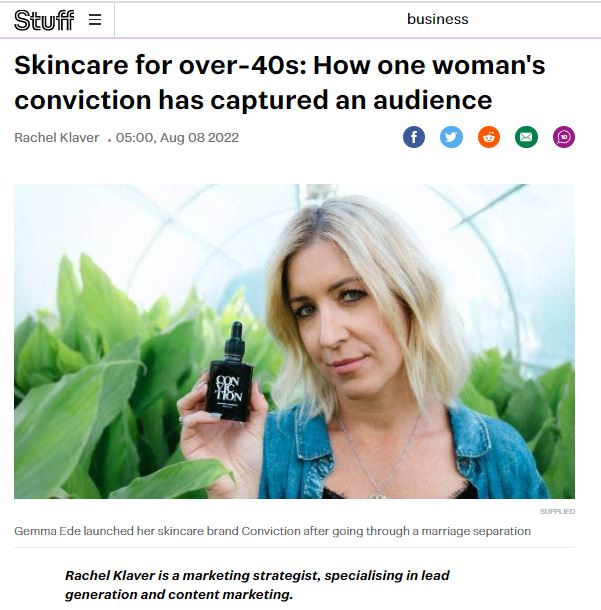601x610 pixels.
Task: Open the hamburger menu next to Stuff logo
Action: pyautogui.click(x=95, y=19)
